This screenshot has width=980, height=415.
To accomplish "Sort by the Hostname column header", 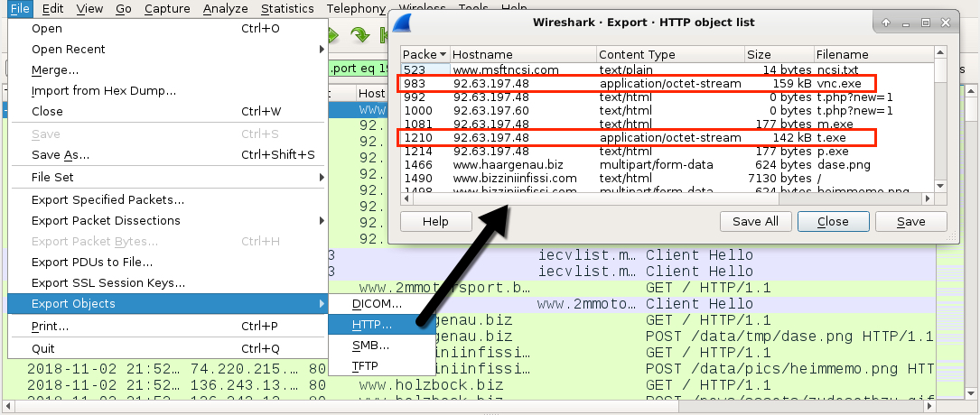I will pyautogui.click(x=523, y=54).
